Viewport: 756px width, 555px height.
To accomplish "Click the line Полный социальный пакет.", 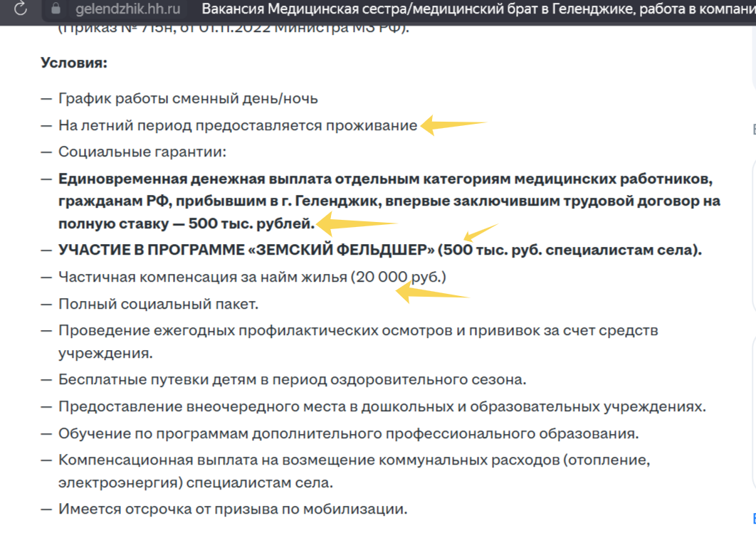I will pyautogui.click(x=158, y=304).
